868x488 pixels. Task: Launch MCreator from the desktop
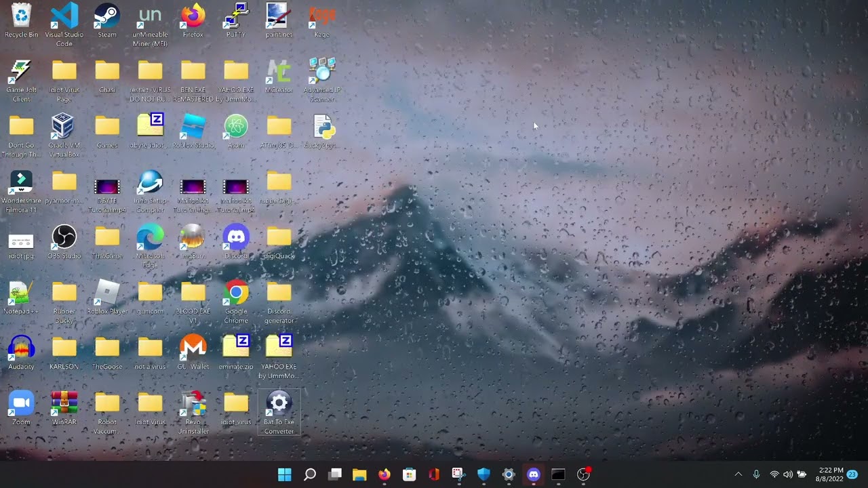pos(279,77)
